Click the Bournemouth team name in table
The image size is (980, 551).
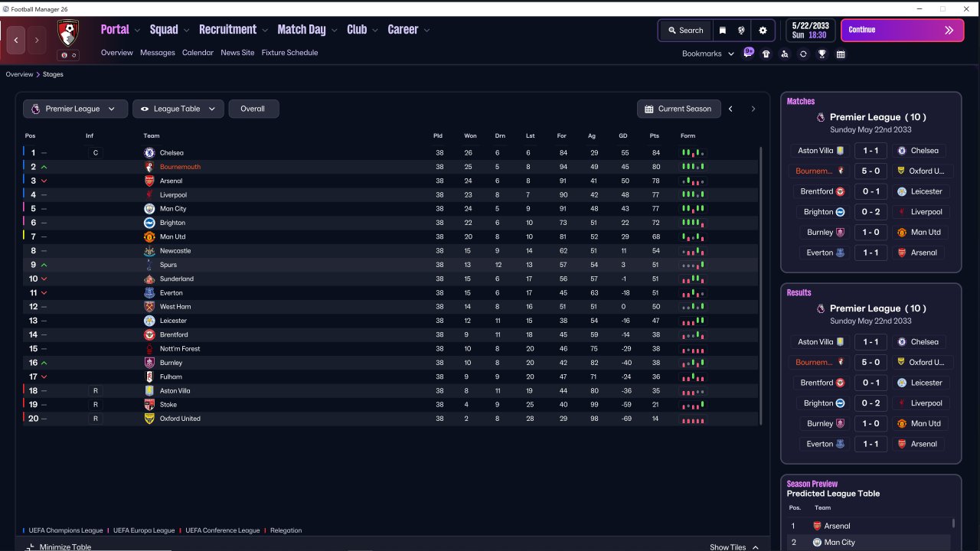[180, 167]
